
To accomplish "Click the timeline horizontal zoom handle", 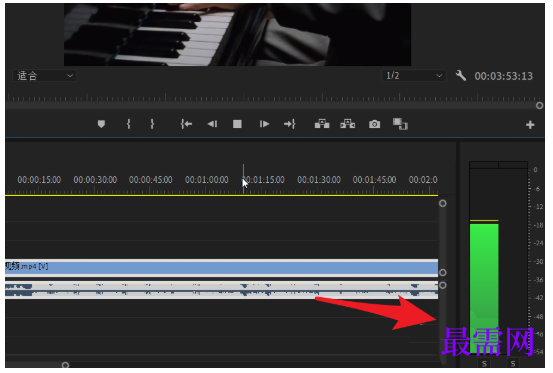I will coord(65,365).
